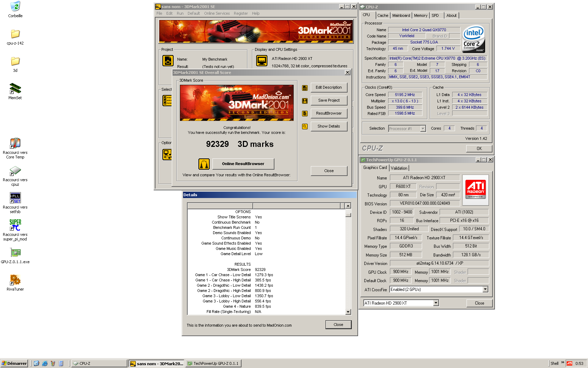The image size is (588, 368).
Task: Open the Run menu in 3DMark2001
Action: click(x=180, y=13)
